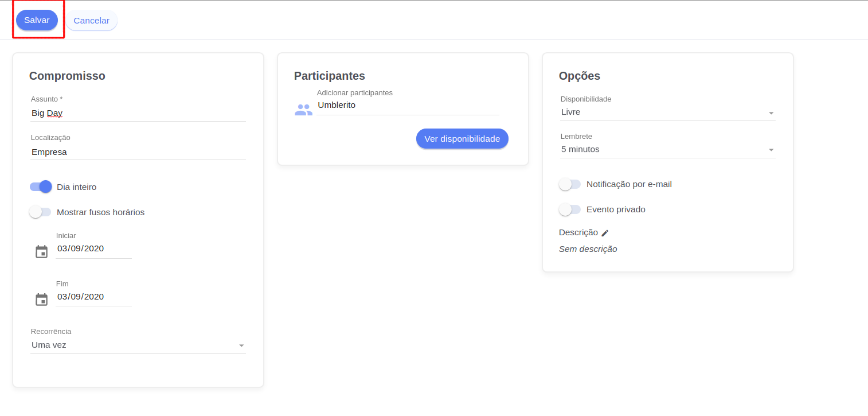The width and height of the screenshot is (868, 416).
Task: Toggle the Evento privado switch
Action: click(x=570, y=209)
